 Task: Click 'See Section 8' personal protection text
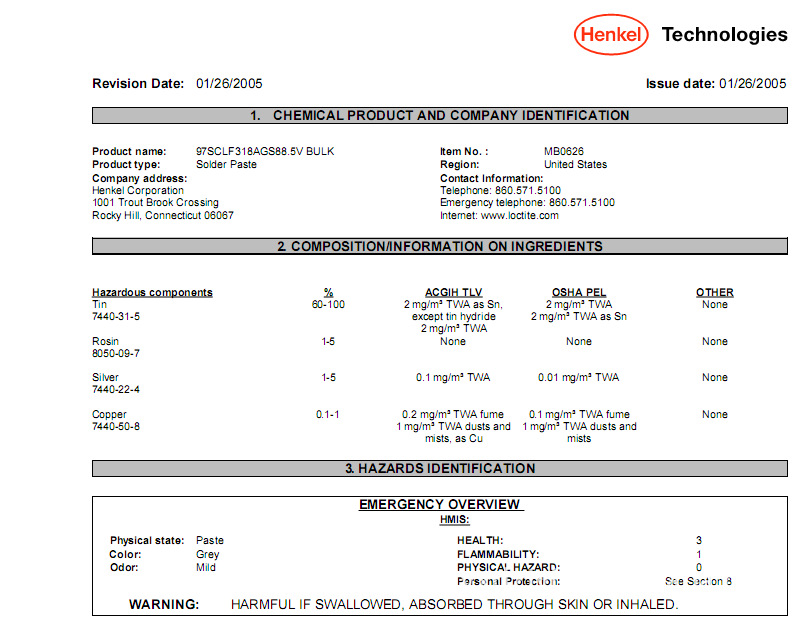pos(698,581)
